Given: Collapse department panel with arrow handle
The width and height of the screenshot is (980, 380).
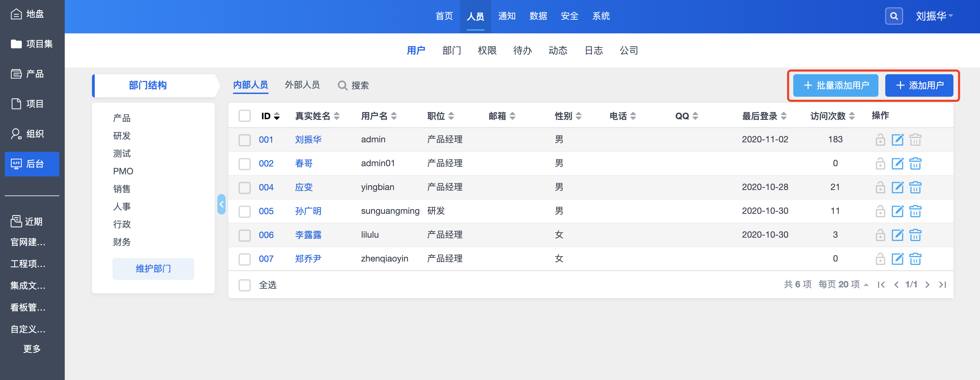Looking at the screenshot, I should point(221,204).
